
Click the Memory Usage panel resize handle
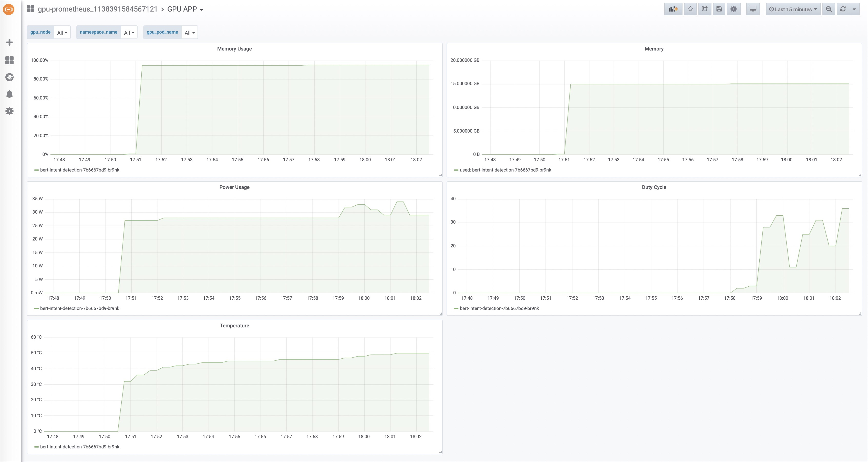(x=440, y=175)
